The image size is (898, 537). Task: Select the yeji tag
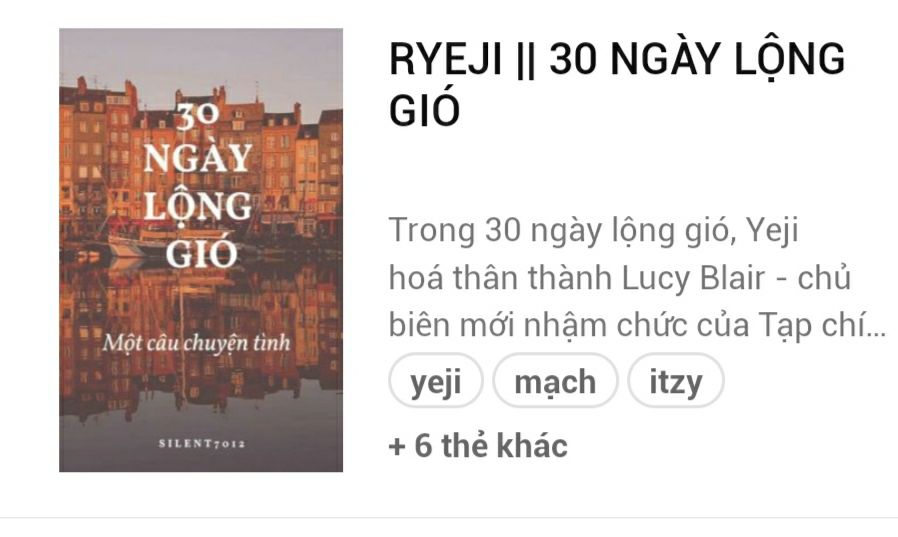point(436,381)
